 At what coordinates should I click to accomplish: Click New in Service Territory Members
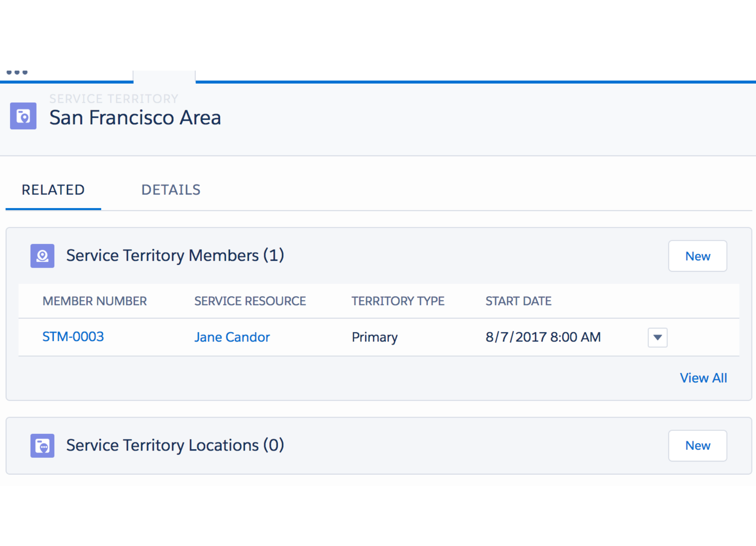[697, 256]
